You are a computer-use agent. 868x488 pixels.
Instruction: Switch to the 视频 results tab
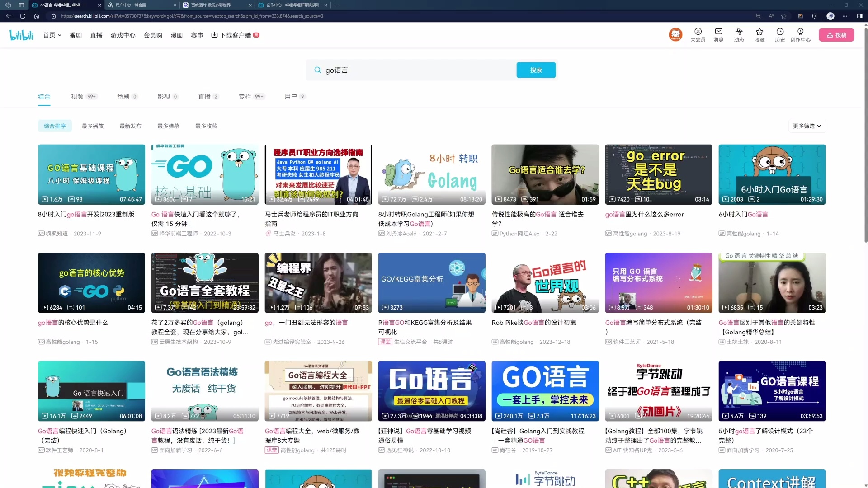click(x=77, y=96)
